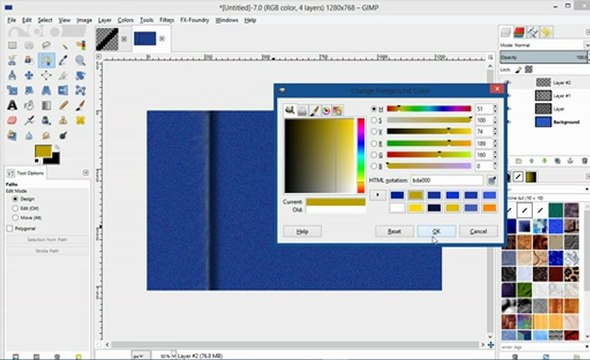Select the Paintbrush tool
This screenshot has height=360, width=590.
pos(80,105)
